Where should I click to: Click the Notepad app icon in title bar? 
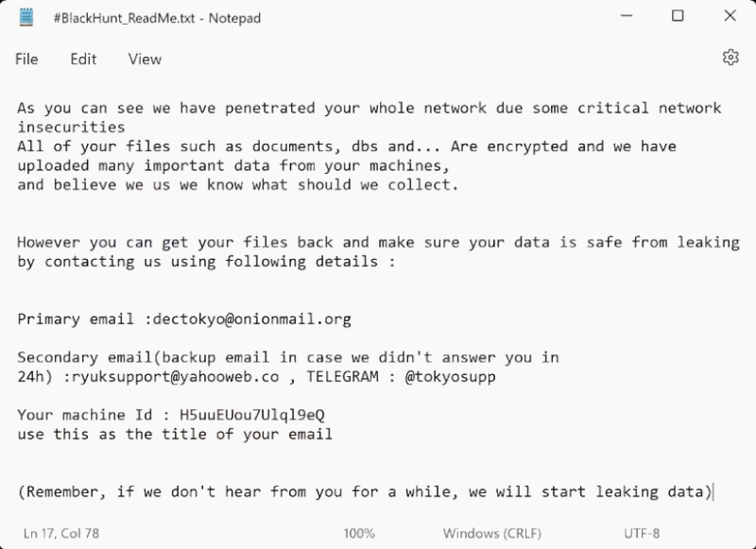click(x=27, y=17)
